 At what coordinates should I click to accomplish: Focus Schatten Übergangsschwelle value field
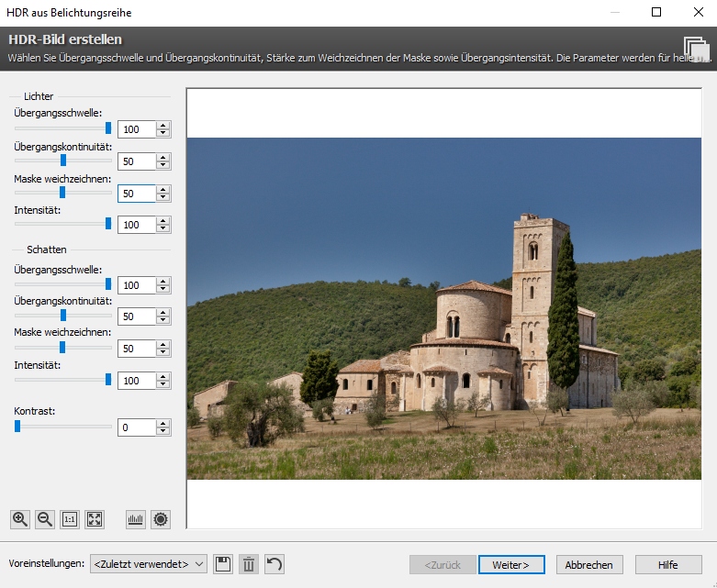pos(137,285)
